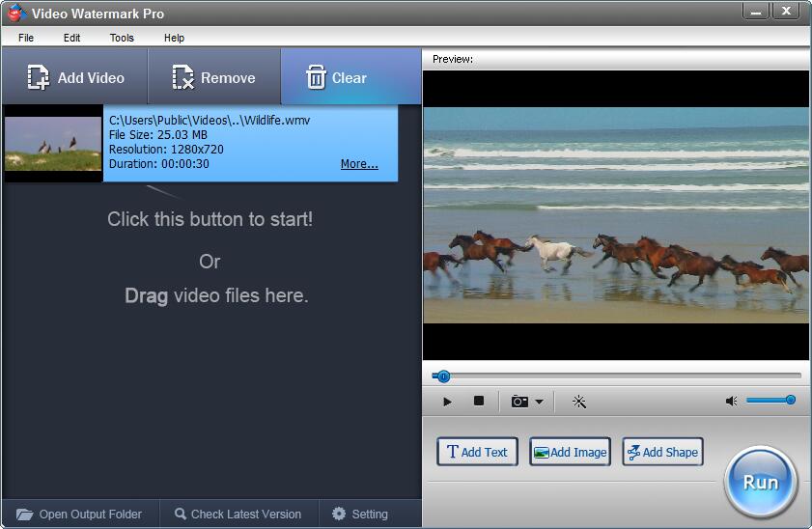
Task: Remove the selected video
Action: pyautogui.click(x=214, y=77)
